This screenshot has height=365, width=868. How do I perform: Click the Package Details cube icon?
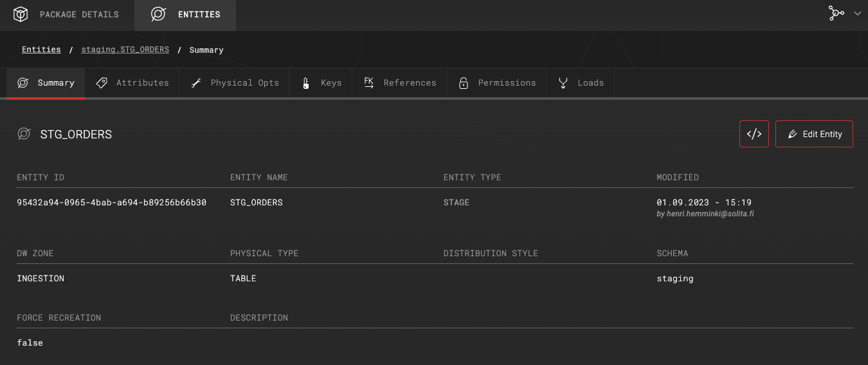coord(21,14)
